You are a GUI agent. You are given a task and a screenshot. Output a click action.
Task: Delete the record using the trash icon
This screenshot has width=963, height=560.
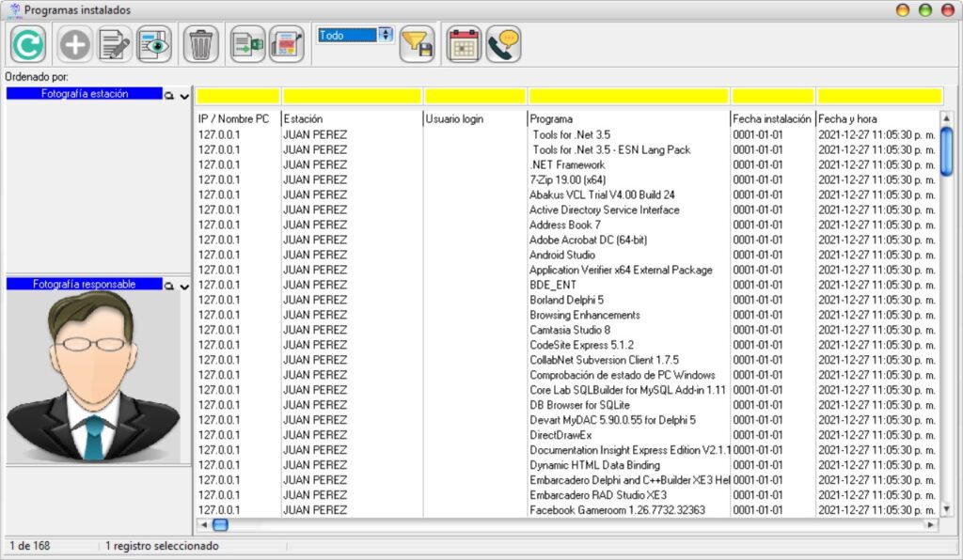201,44
